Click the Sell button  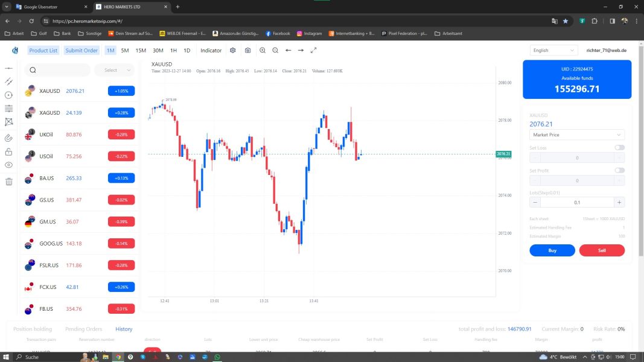point(602,250)
